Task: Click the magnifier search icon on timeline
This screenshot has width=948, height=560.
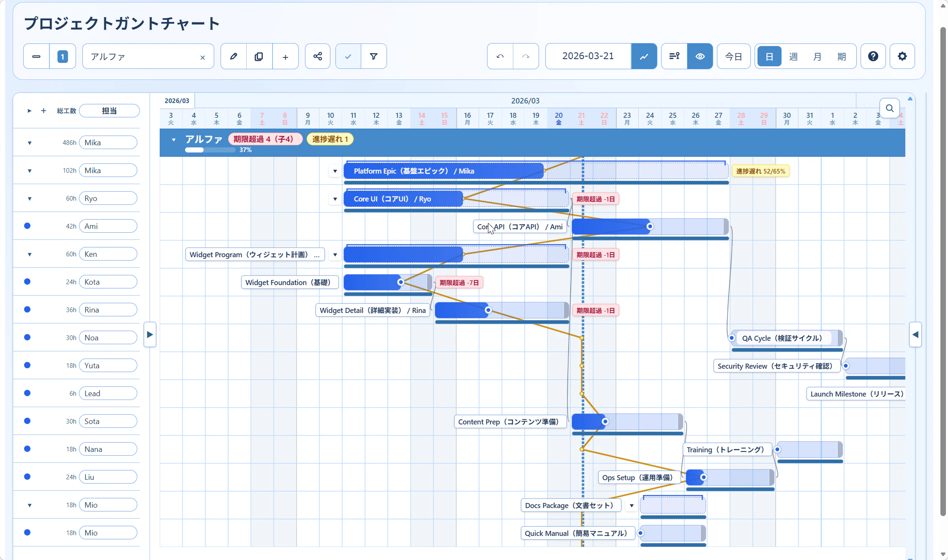Action: click(889, 109)
